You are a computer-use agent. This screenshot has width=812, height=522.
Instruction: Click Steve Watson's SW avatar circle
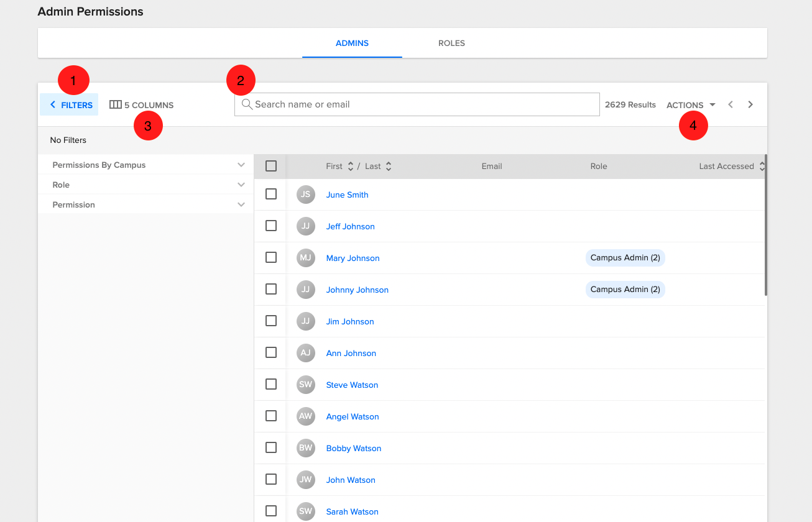point(305,384)
